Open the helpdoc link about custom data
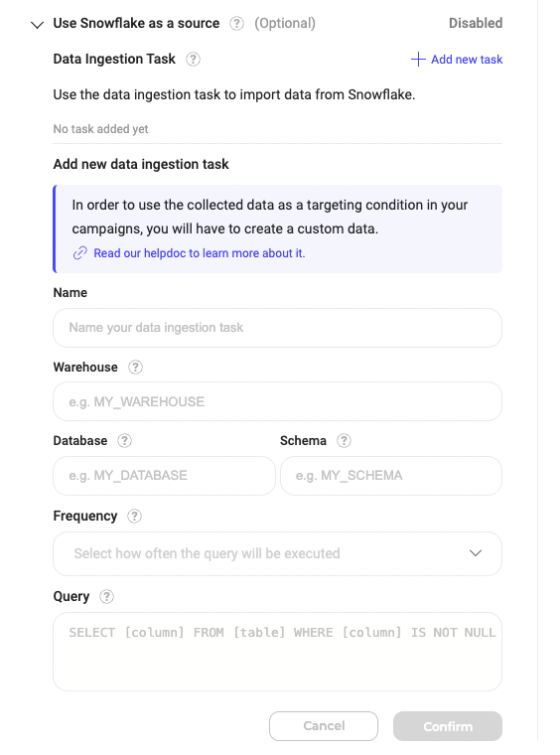The width and height of the screenshot is (560, 755). pos(200,252)
